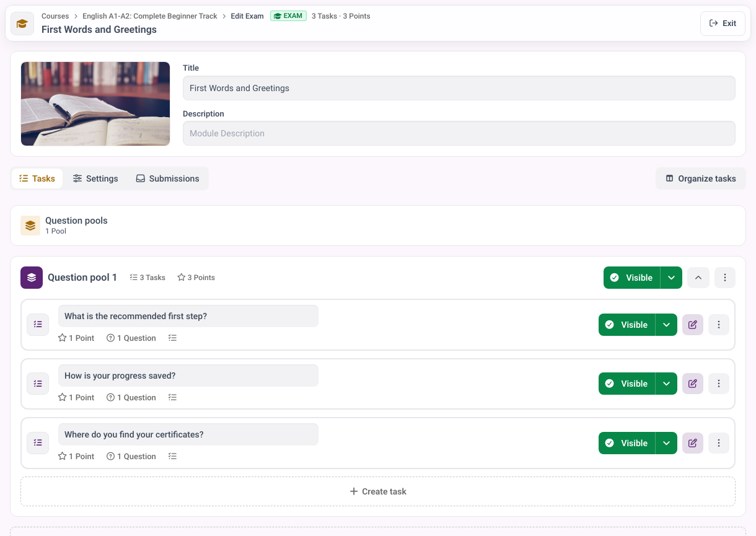756x536 pixels.
Task: Open visibility dropdown for 'How is your progress saved?'
Action: (x=666, y=384)
